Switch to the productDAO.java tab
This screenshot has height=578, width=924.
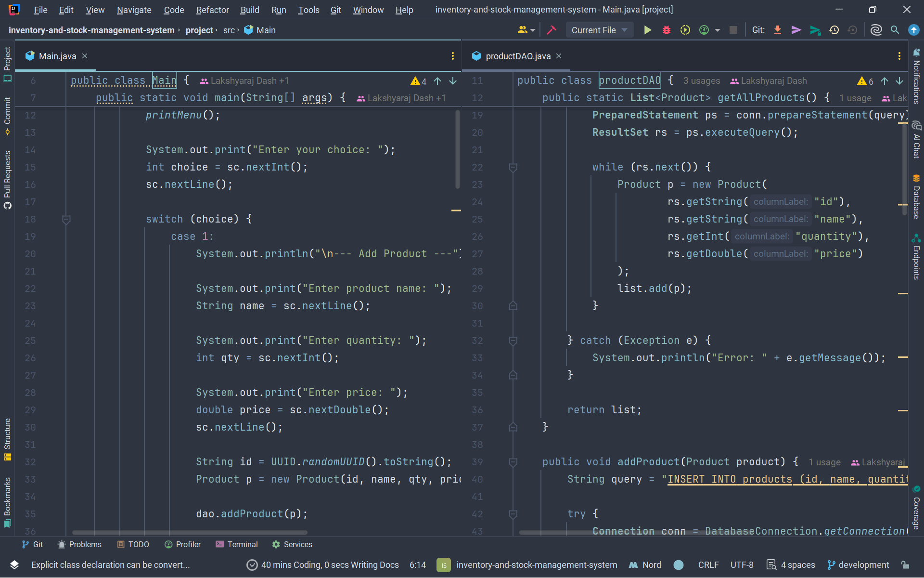517,56
